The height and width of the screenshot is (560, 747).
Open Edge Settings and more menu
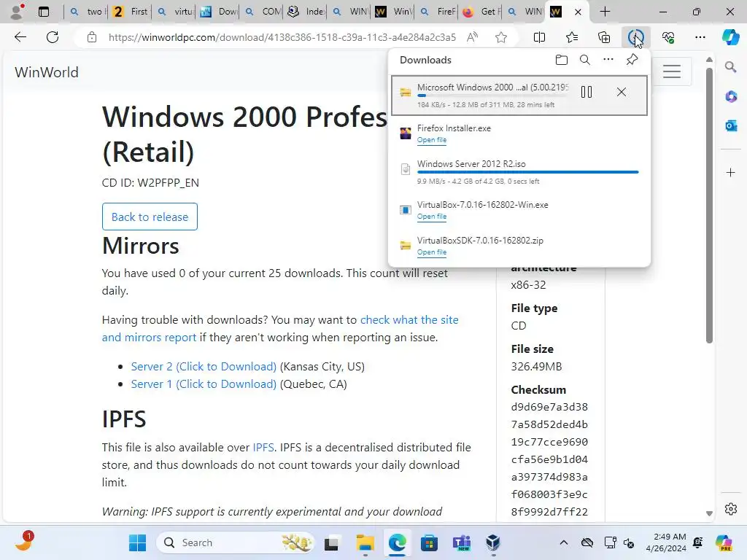700,37
